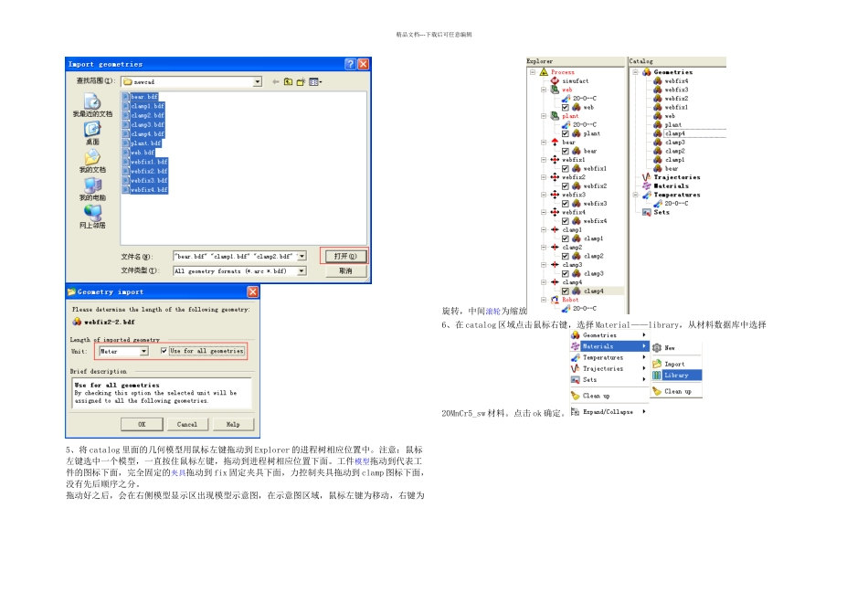Click the 打开 (Open) button
868x614 pixels.
coord(344,257)
